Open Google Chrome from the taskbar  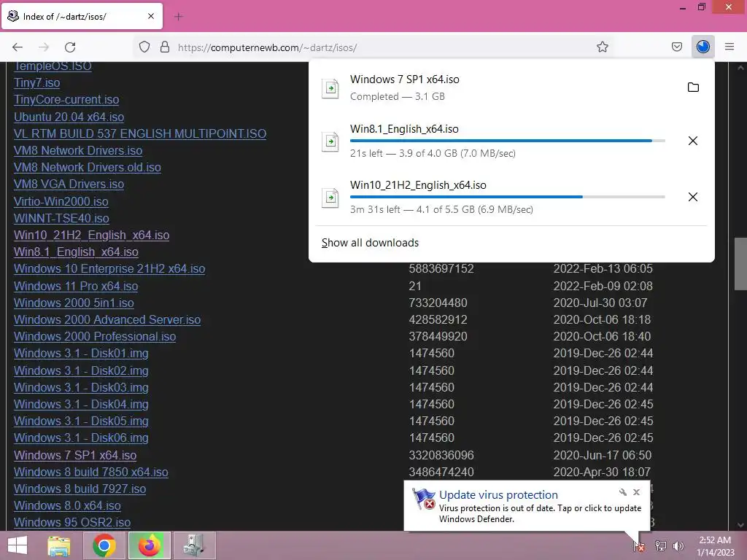(104, 545)
